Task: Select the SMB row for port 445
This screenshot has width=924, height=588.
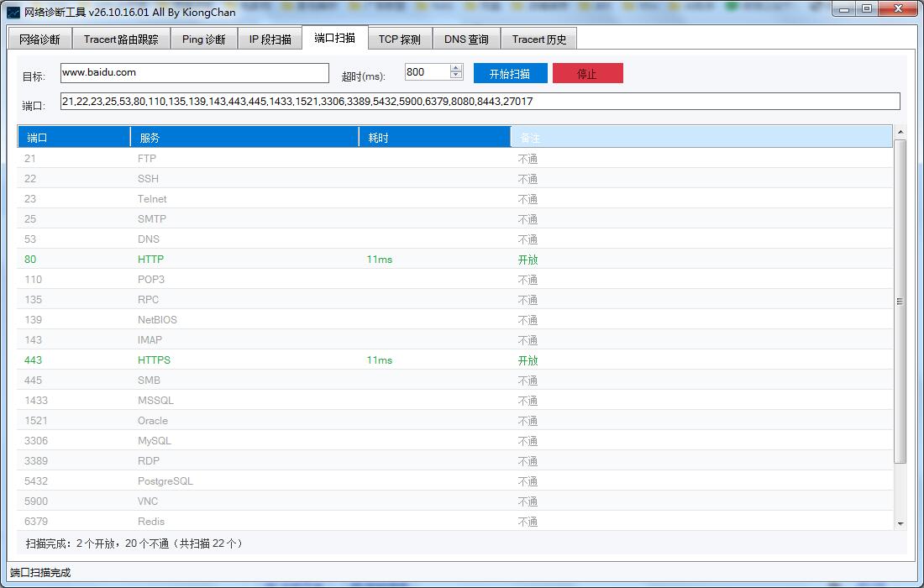Action: (455, 380)
